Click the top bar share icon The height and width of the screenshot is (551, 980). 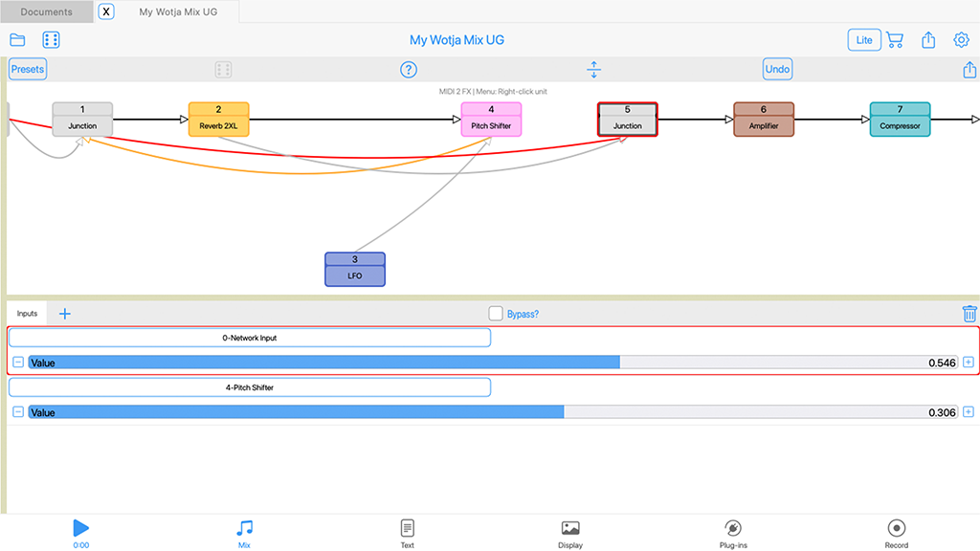pyautogui.click(x=928, y=40)
